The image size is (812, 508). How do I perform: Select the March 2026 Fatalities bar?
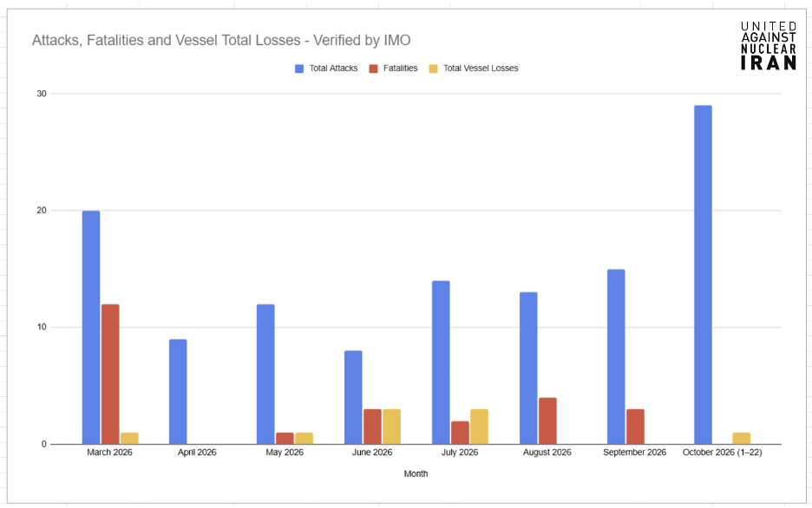tap(110, 374)
